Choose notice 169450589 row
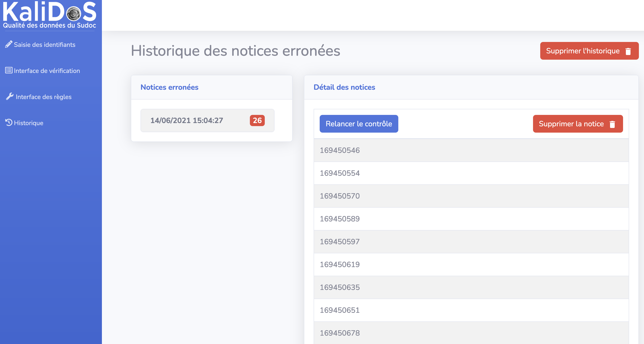 point(340,219)
